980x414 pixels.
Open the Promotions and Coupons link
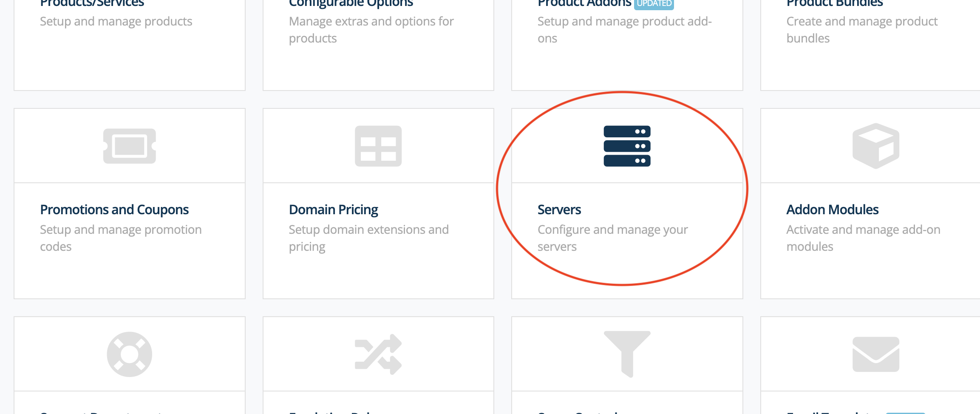click(x=114, y=210)
